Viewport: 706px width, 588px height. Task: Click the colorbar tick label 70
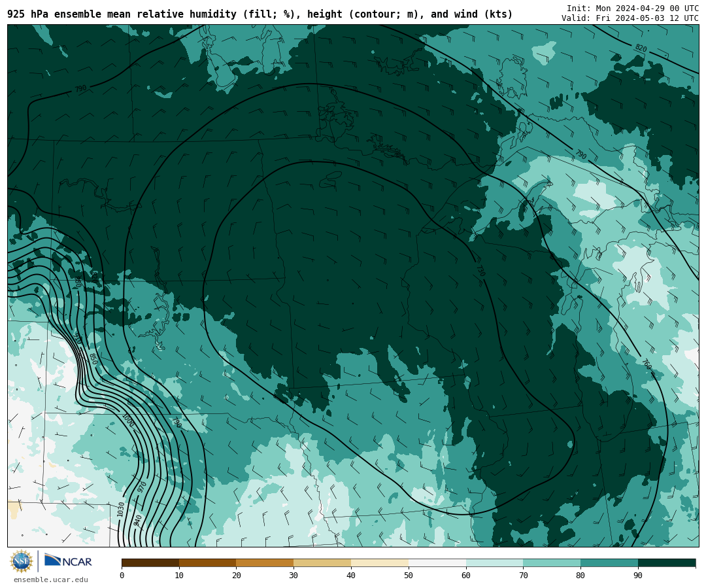(x=523, y=576)
